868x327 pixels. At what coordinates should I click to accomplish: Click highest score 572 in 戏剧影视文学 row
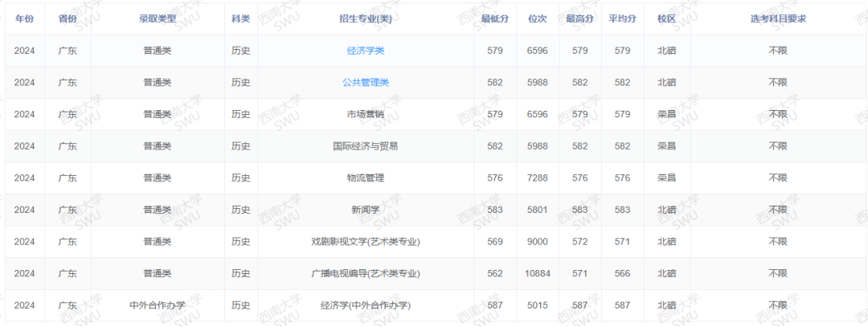click(580, 242)
